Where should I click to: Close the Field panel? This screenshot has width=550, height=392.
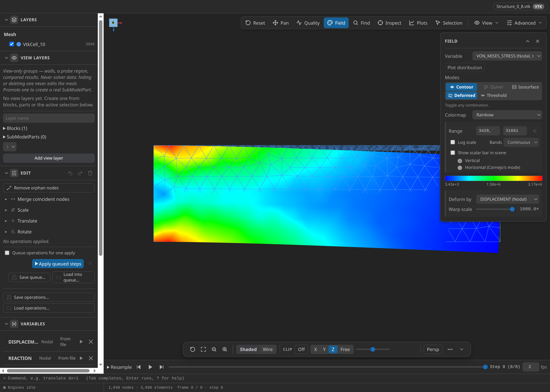click(x=537, y=41)
